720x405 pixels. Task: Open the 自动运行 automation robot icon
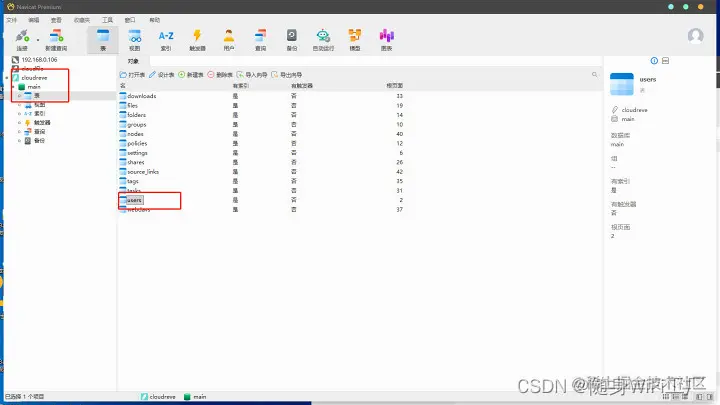click(323, 40)
